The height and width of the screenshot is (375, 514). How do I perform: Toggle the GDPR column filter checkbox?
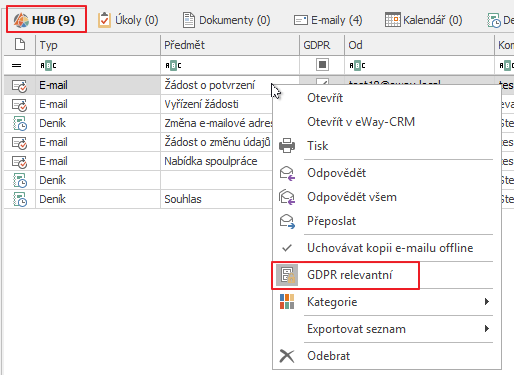point(322,65)
